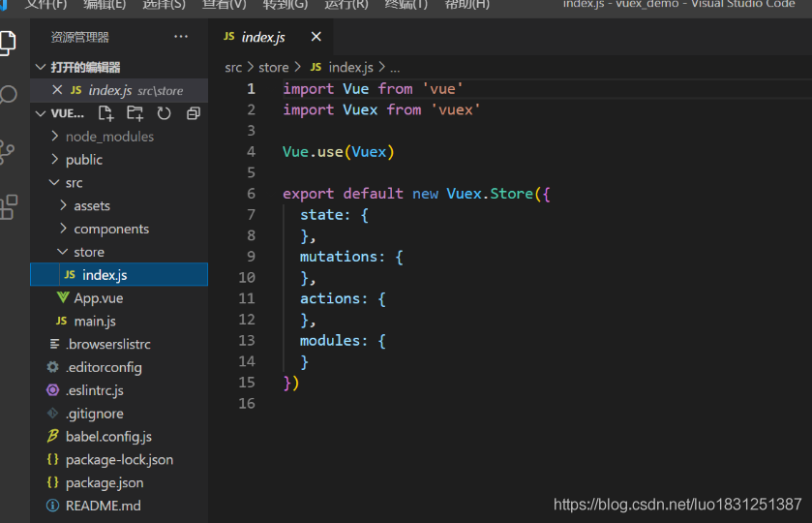Close the index.js editor tab
Image resolution: width=812 pixels, height=523 pixels.
click(x=316, y=37)
